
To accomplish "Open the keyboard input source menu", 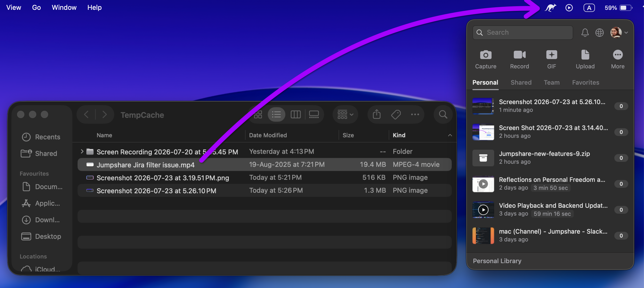I will pyautogui.click(x=589, y=8).
